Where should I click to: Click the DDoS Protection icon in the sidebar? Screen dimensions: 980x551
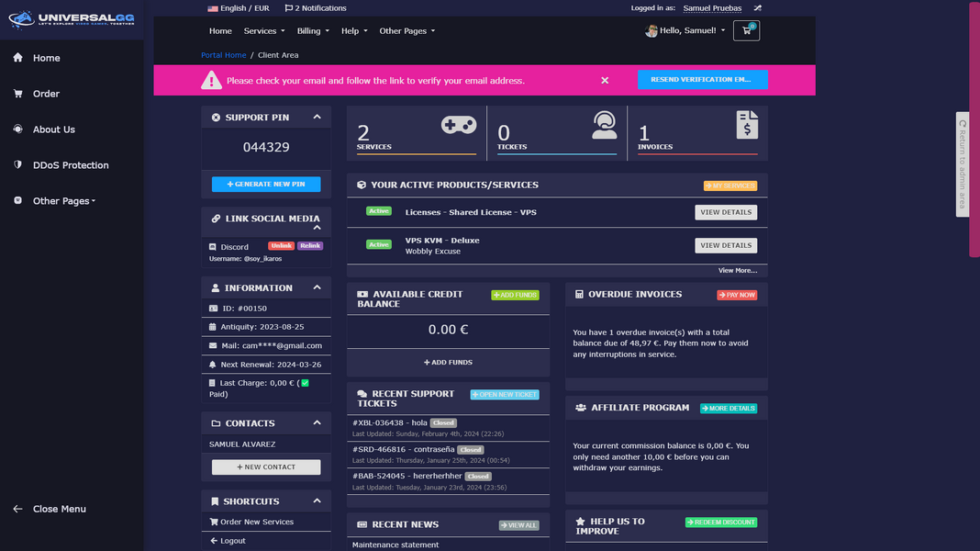tap(17, 165)
